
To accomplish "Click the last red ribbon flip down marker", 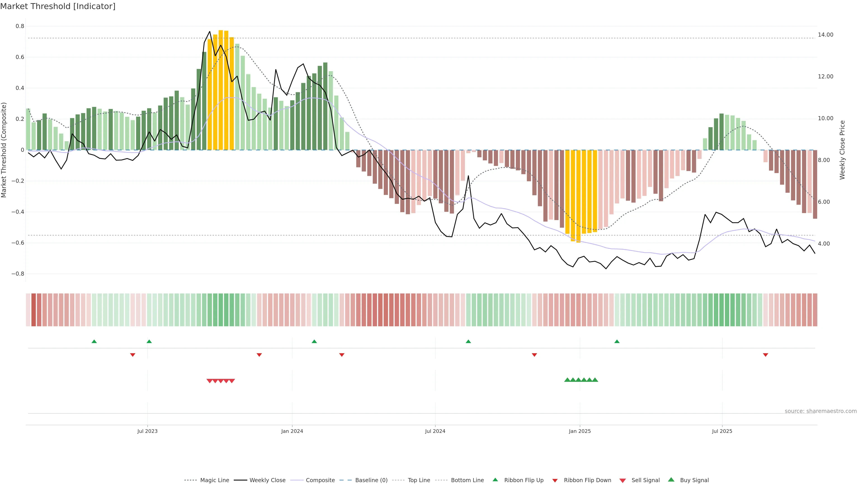I will tap(766, 355).
